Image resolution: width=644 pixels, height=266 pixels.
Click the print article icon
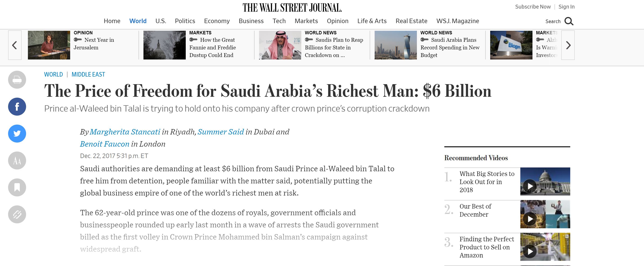click(17, 80)
